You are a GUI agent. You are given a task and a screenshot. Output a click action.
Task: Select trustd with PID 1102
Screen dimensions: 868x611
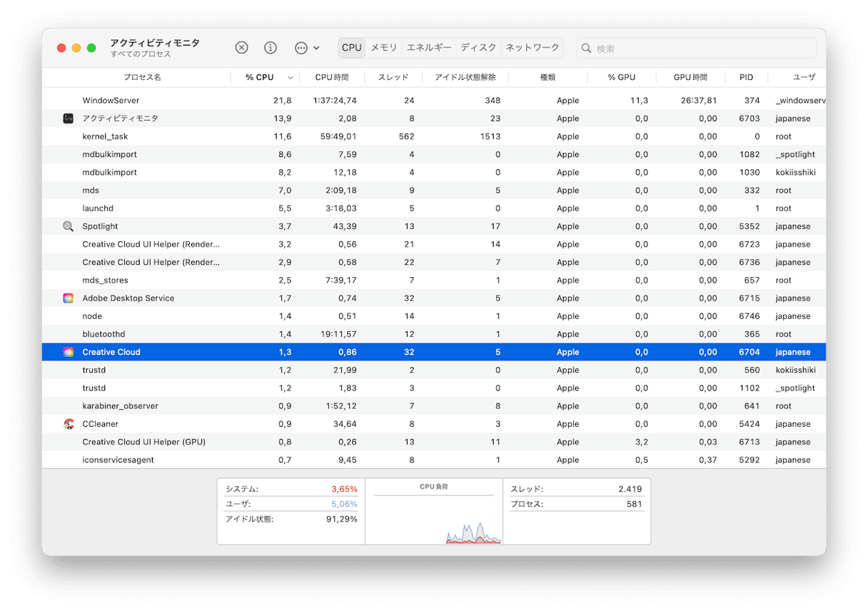pos(434,388)
